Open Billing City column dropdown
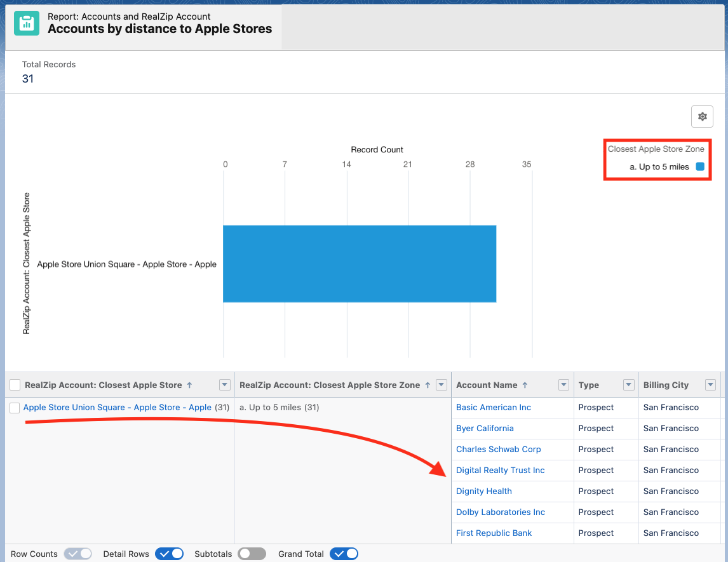 (x=710, y=385)
